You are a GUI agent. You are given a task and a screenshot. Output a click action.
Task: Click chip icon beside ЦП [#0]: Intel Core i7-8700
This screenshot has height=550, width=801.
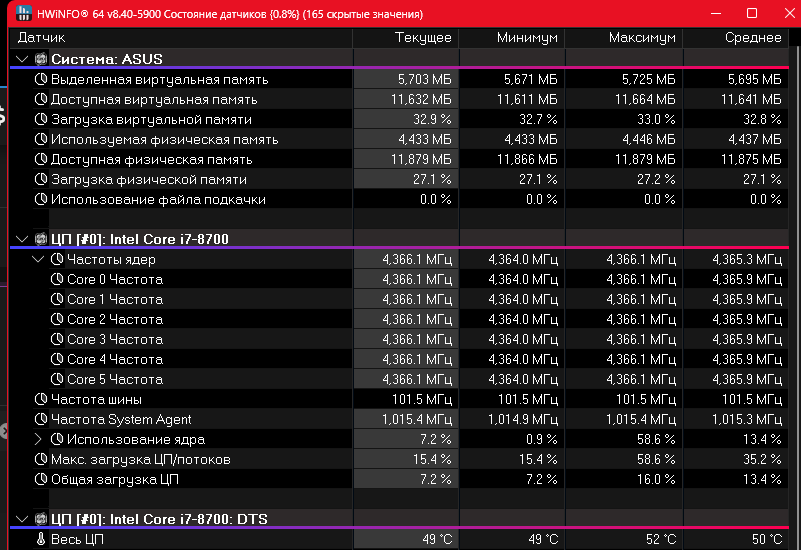(41, 239)
